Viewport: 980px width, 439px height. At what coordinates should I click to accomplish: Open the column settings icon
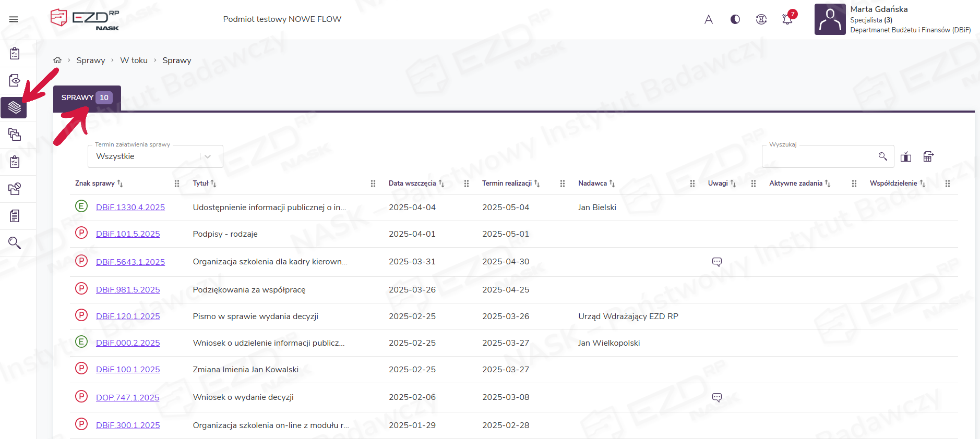pos(906,156)
